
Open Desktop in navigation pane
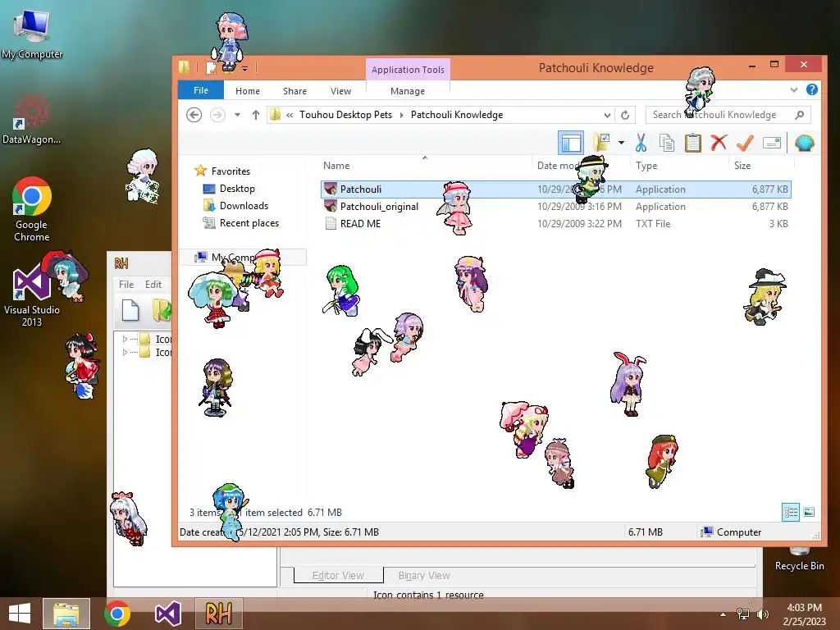tap(237, 189)
